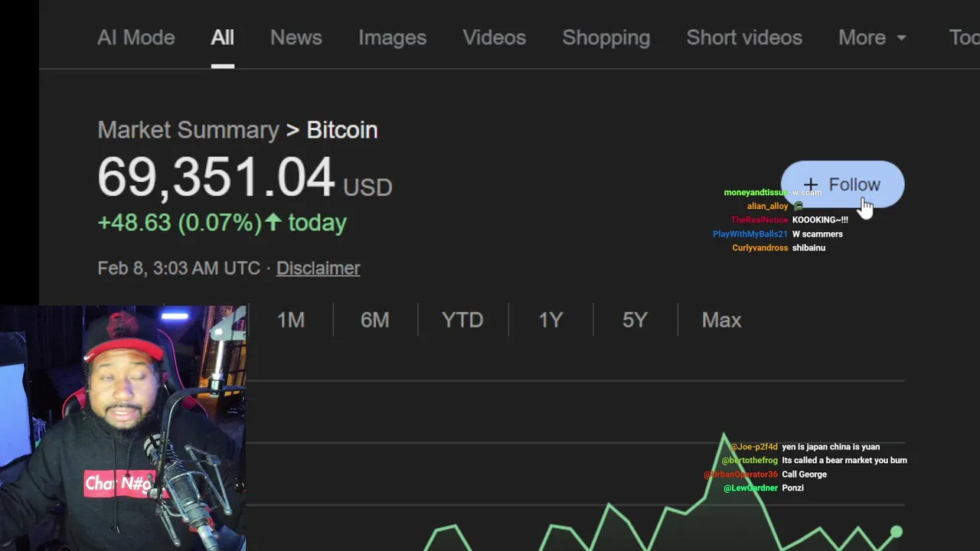Click the streamer webcam overlay
Viewport: 980px width, 551px height.
pos(122,429)
